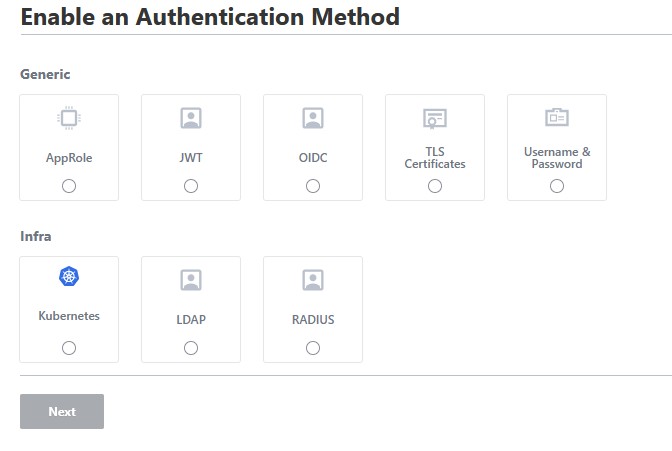Choose the Username & Password radio button
This screenshot has width=672, height=451.
(557, 186)
